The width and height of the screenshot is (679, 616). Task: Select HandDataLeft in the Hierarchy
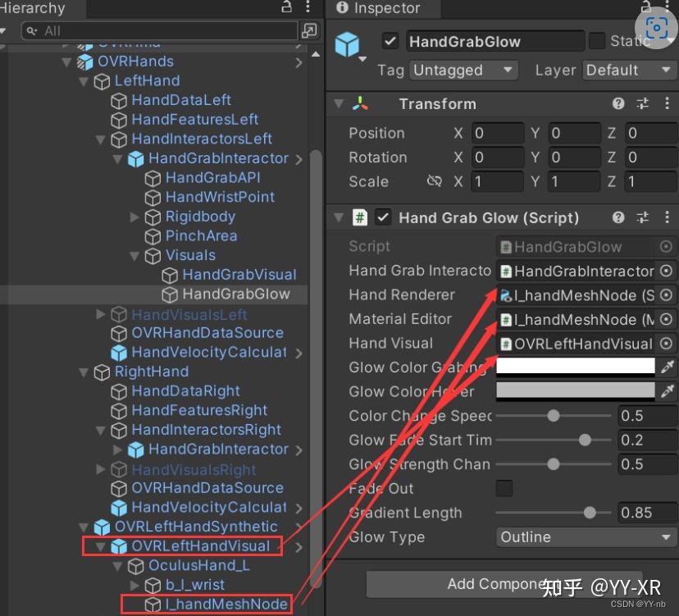pyautogui.click(x=181, y=100)
